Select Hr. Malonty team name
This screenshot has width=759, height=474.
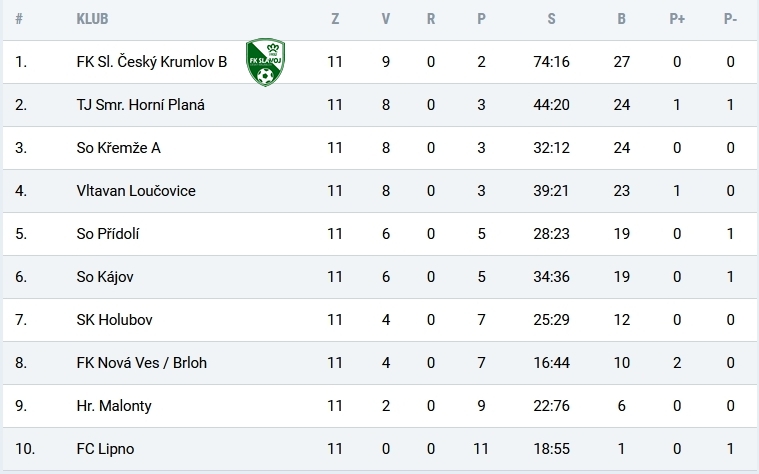[114, 406]
